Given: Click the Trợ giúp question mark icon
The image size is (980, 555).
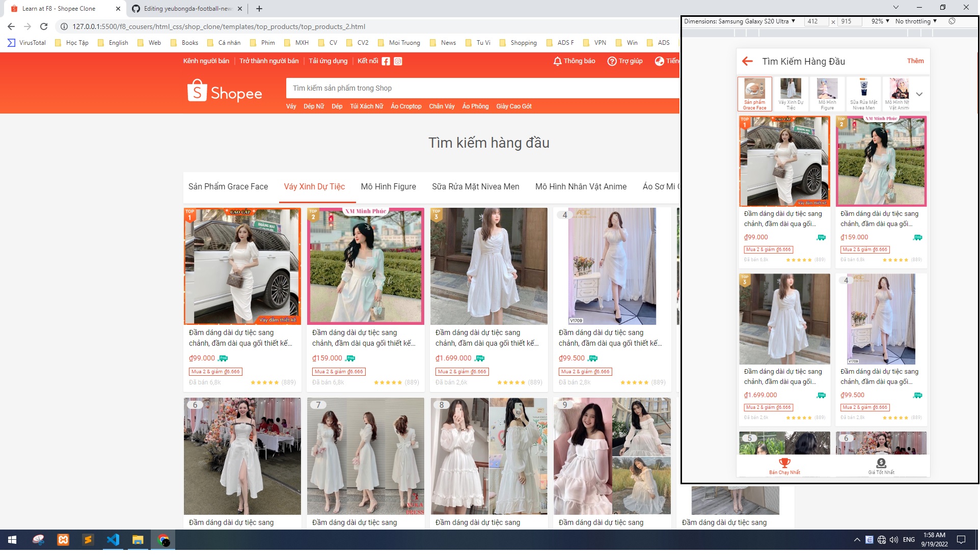Looking at the screenshot, I should 611,61.
